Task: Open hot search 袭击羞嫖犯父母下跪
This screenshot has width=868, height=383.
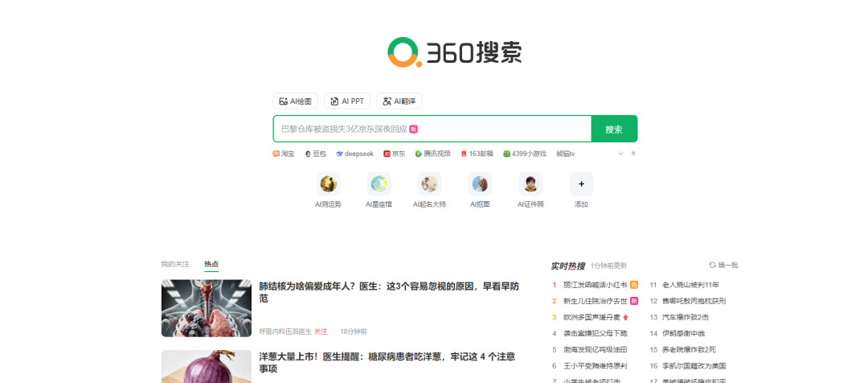Action: (595, 333)
